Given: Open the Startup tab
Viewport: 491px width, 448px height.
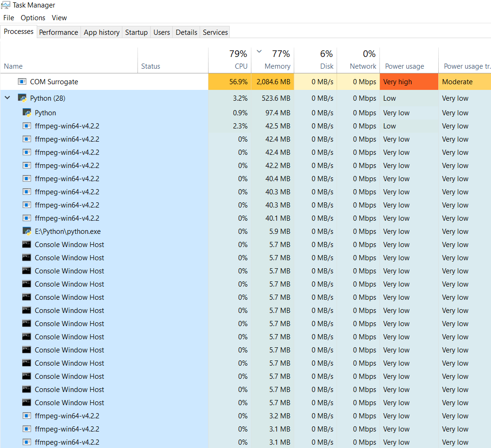Looking at the screenshot, I should [136, 32].
